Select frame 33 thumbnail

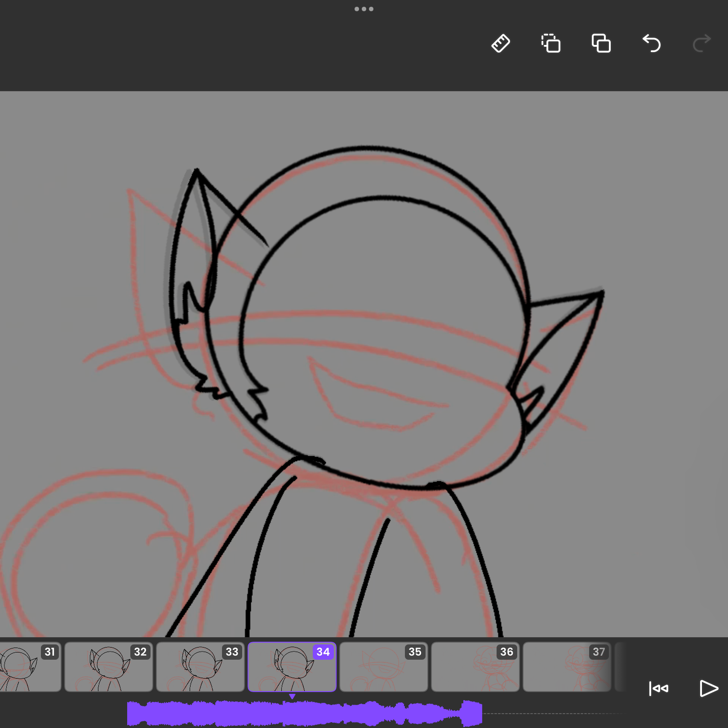tap(200, 667)
